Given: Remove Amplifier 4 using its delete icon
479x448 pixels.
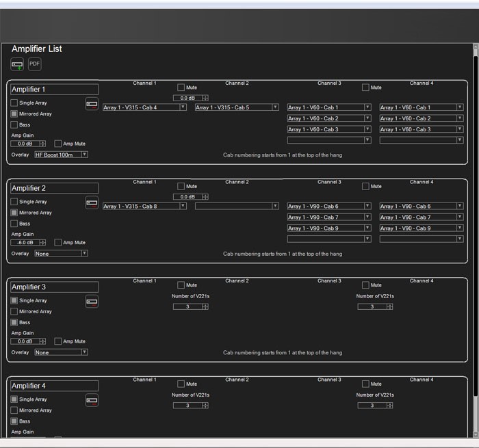Looking at the screenshot, I should (x=92, y=401).
